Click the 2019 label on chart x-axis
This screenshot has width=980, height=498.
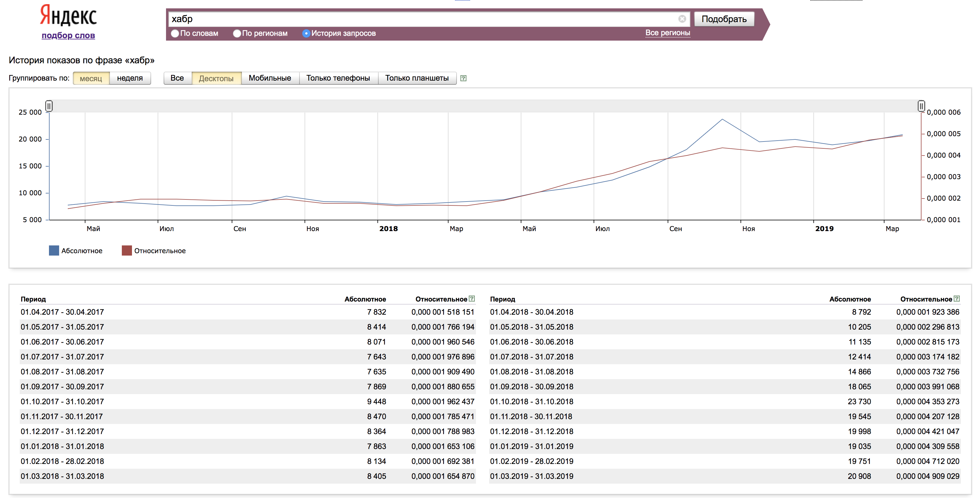(824, 229)
